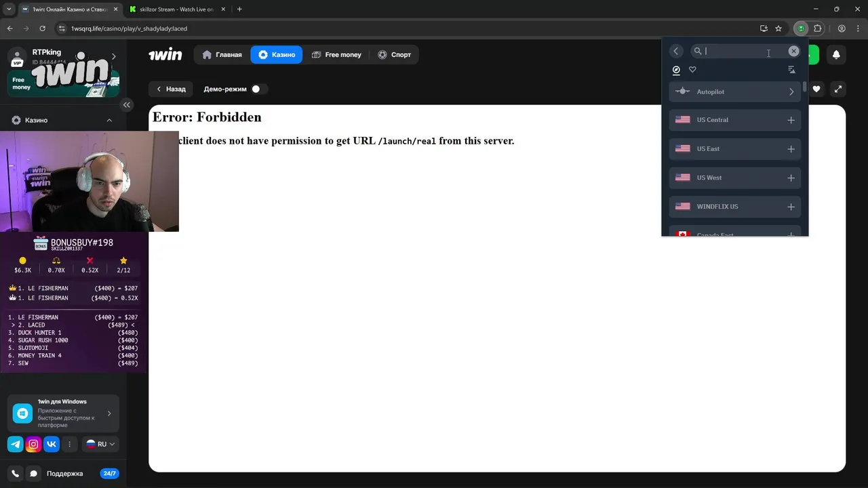Collapse the Казино sidebar section

pyautogui.click(x=109, y=120)
